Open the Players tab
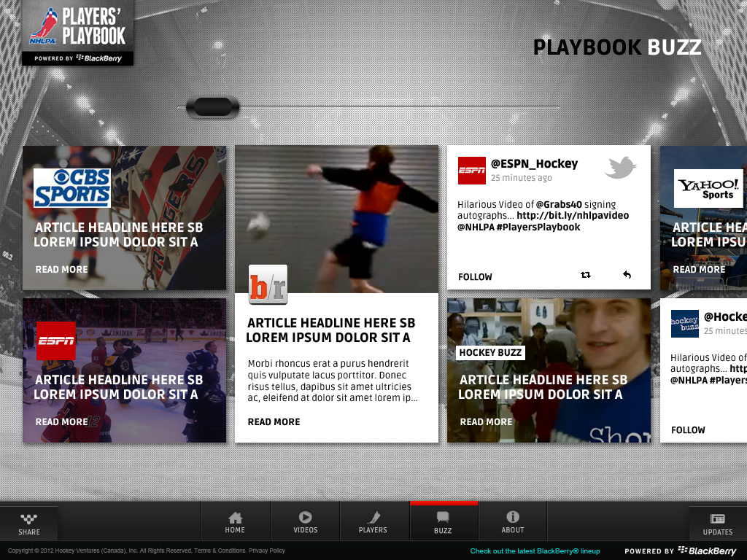 (373, 522)
